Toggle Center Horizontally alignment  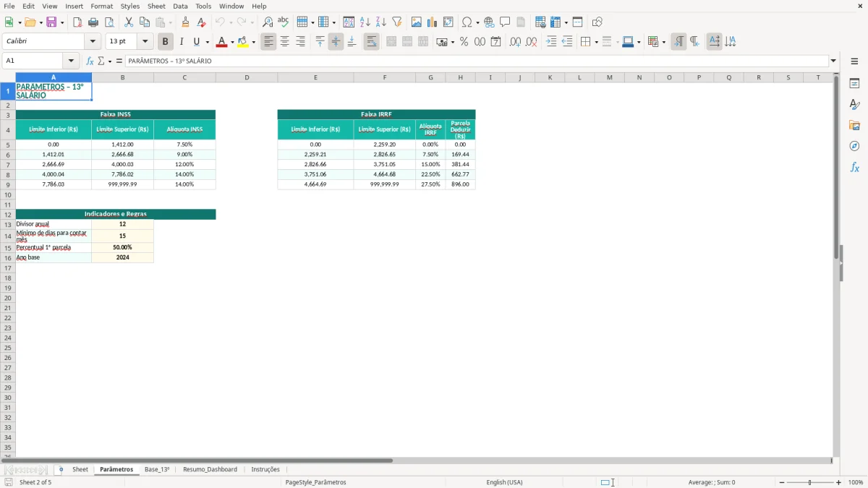click(285, 42)
